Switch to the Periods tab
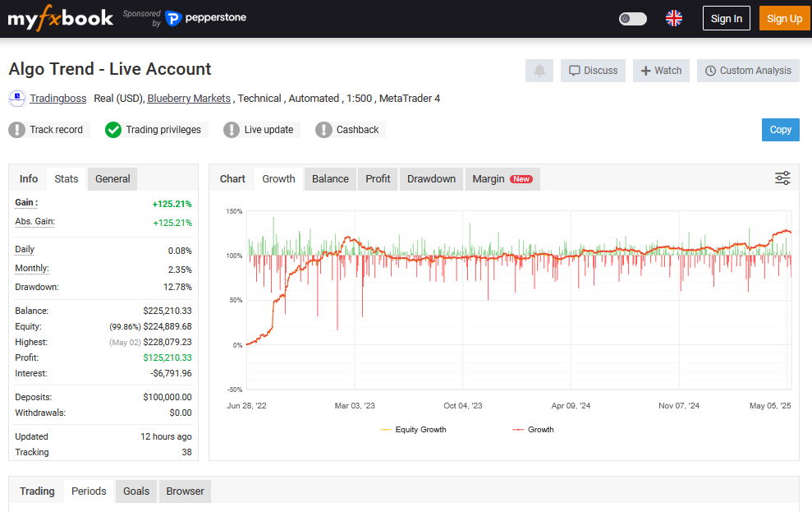812x512 pixels. (x=89, y=491)
